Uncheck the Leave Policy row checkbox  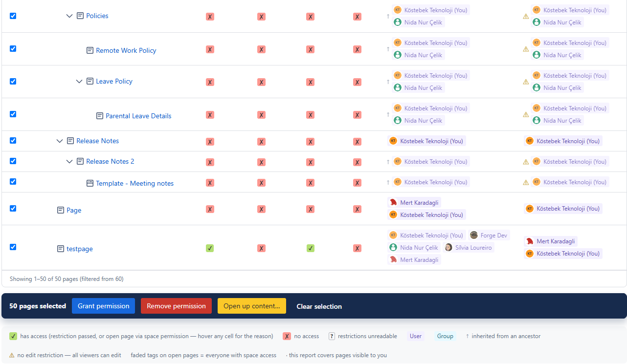13,81
